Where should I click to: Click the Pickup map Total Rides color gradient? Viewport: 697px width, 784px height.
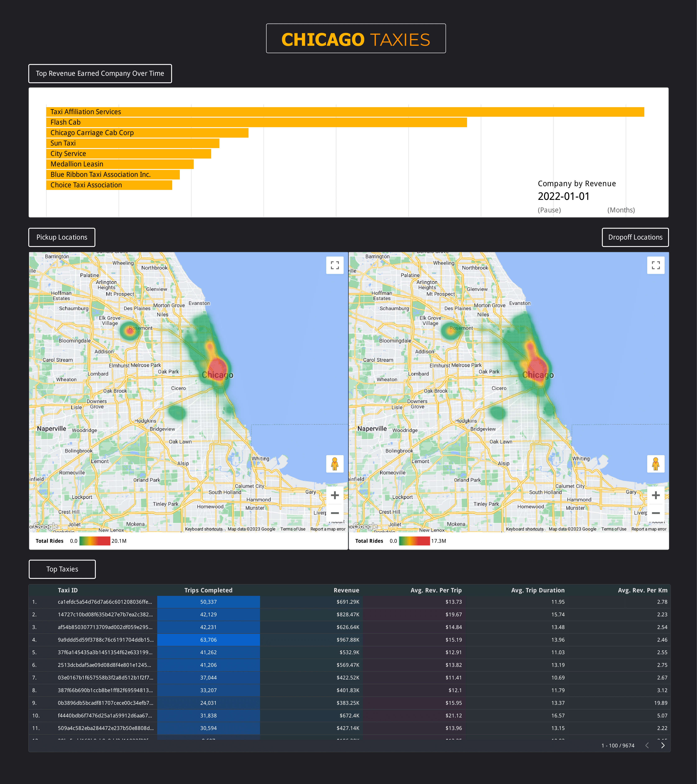coord(94,541)
